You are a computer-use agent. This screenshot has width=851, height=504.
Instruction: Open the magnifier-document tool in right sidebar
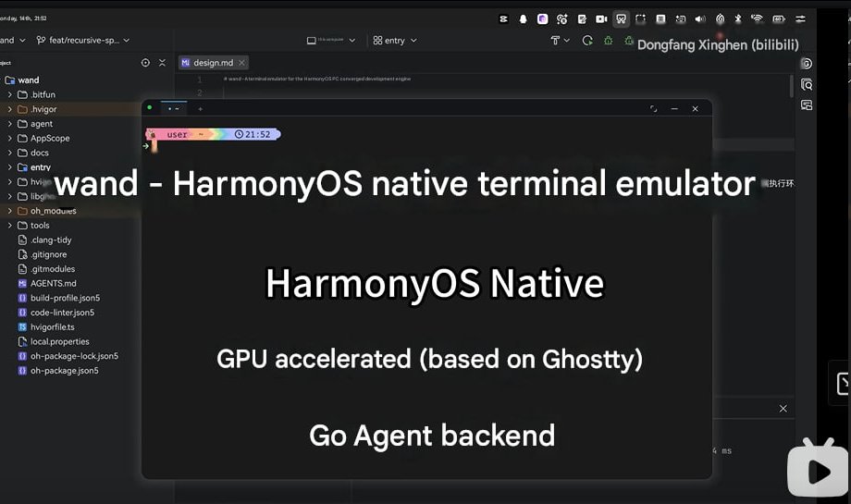coord(807,85)
